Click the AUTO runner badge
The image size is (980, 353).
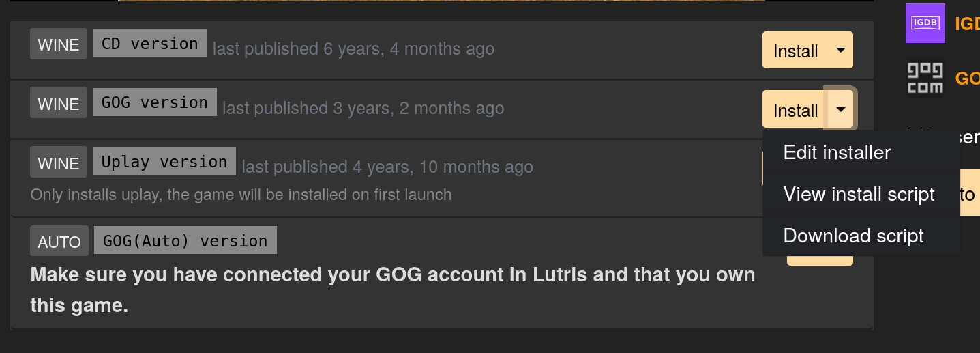[x=59, y=242]
